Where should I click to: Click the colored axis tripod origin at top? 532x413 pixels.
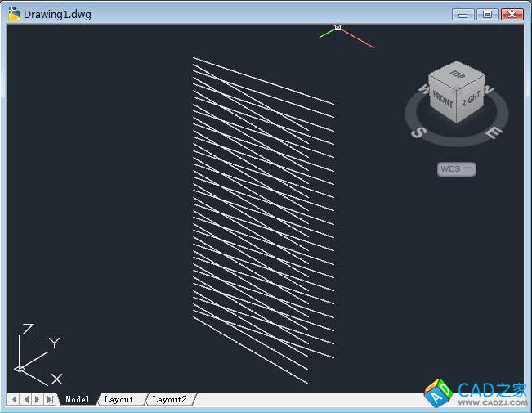(338, 29)
